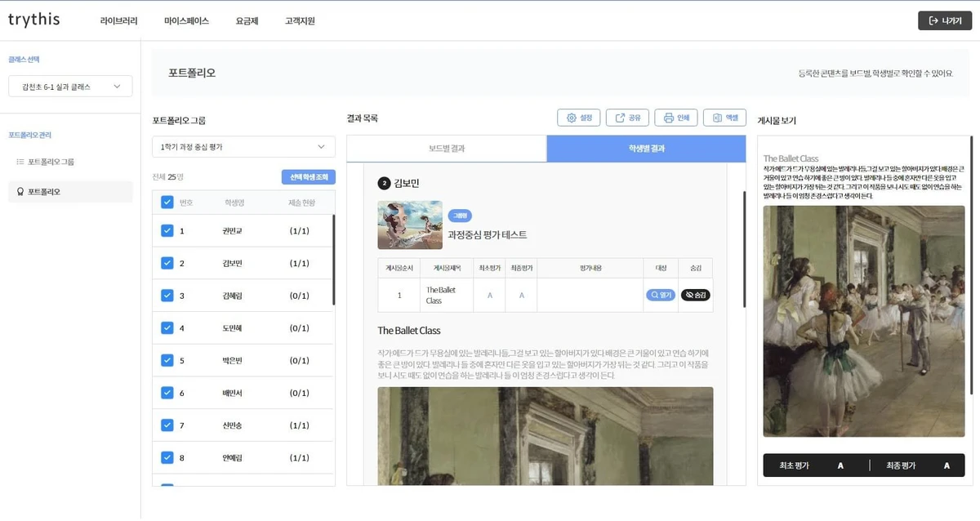
Task: Print results using the printer 인쇄 button
Action: pyautogui.click(x=676, y=118)
